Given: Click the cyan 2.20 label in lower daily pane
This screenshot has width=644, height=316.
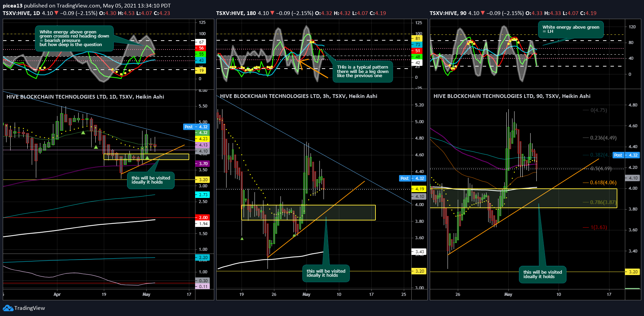Looking at the screenshot, I should tap(202, 258).
